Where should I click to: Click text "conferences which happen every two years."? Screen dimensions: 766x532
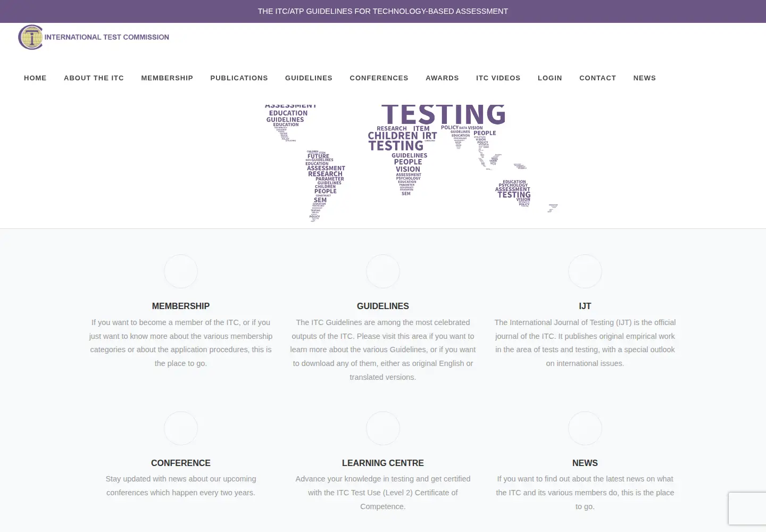click(x=181, y=493)
